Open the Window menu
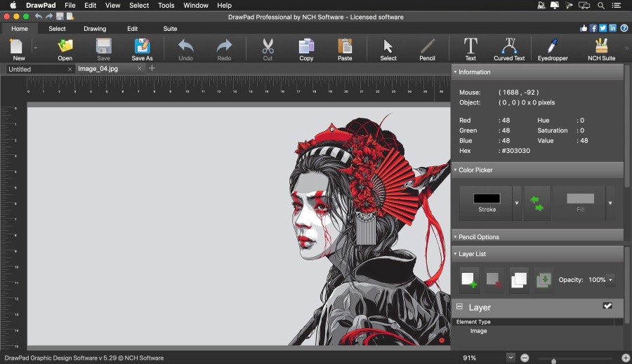The image size is (632, 364). [195, 5]
